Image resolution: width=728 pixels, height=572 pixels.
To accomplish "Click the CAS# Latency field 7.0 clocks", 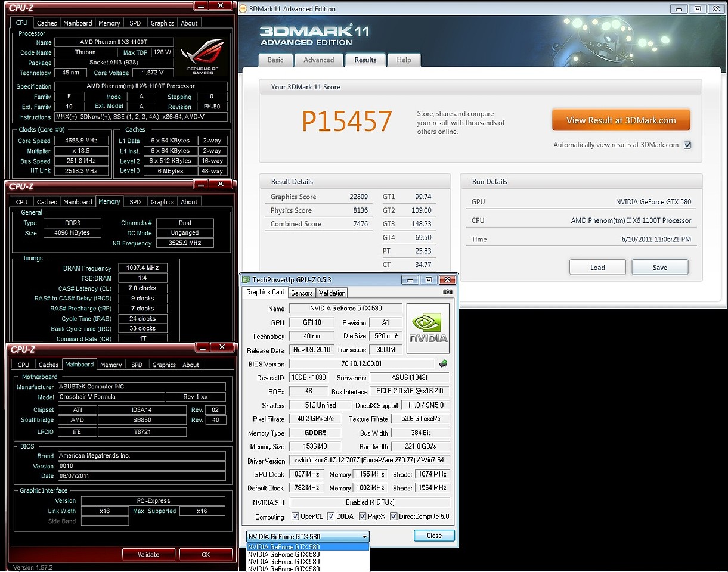I will coord(143,288).
